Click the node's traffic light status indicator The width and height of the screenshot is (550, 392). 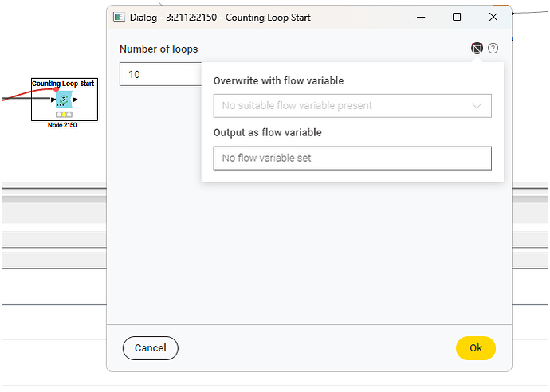(x=64, y=115)
